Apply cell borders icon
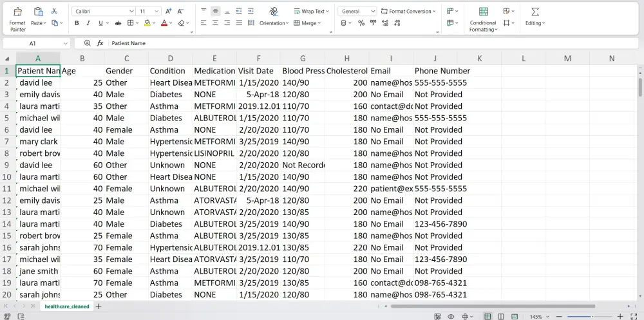 click(x=130, y=23)
